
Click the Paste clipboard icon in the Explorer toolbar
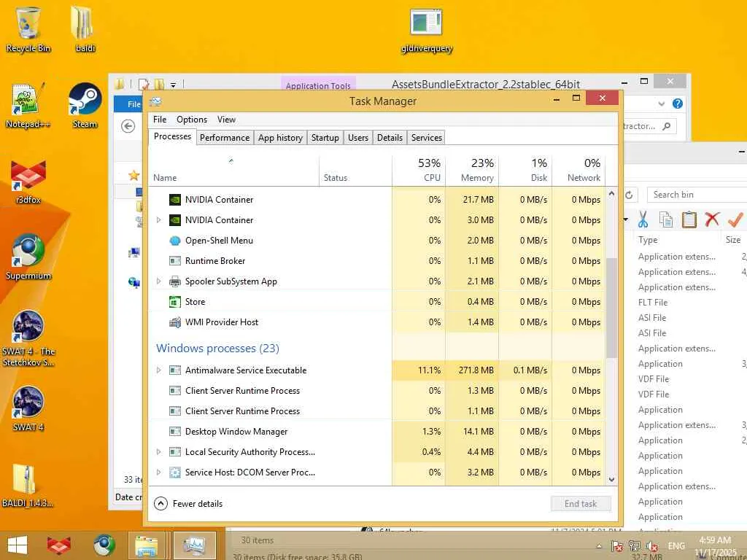pyautogui.click(x=689, y=219)
